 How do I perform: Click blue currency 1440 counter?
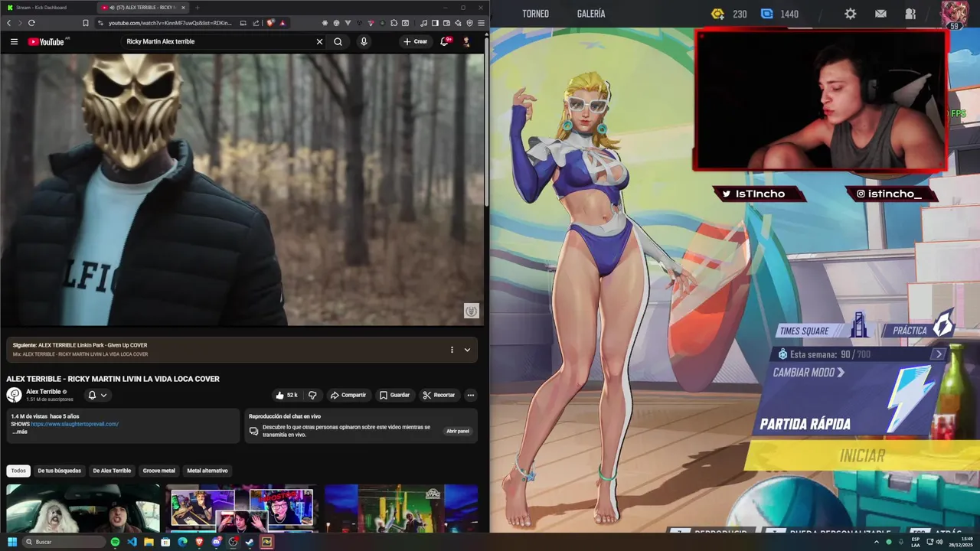[779, 14]
